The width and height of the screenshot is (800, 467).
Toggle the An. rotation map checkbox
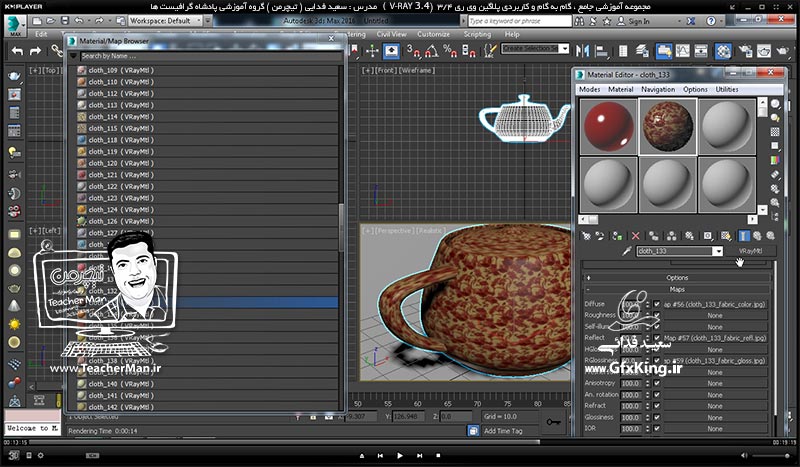[657, 395]
